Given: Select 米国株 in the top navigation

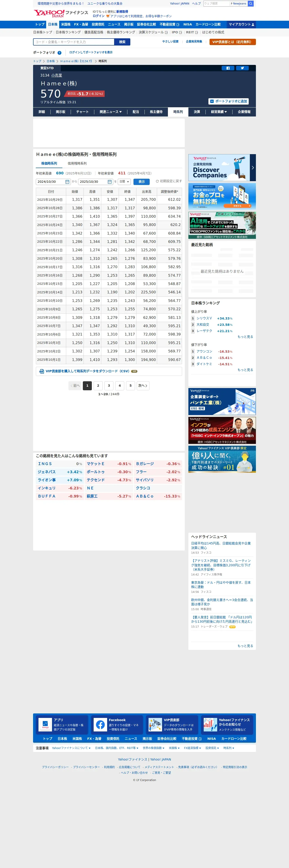Looking at the screenshot, I should [x=65, y=25].
